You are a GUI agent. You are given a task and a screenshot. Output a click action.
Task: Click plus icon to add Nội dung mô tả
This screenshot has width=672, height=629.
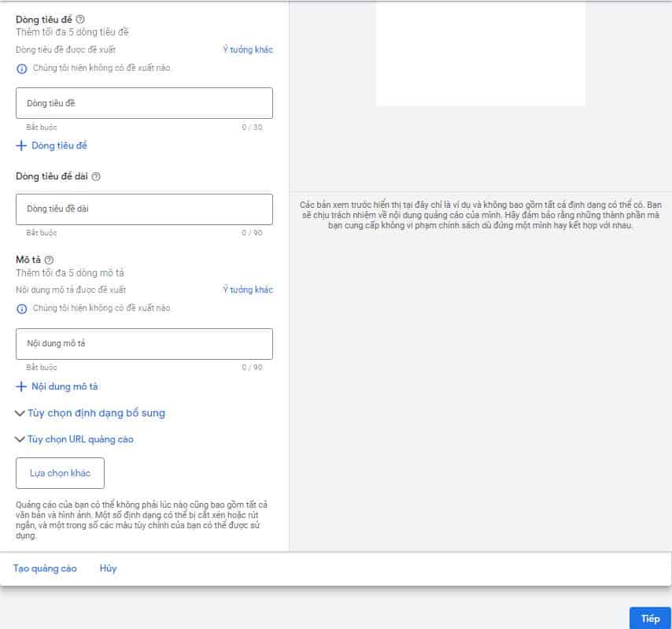coord(21,387)
